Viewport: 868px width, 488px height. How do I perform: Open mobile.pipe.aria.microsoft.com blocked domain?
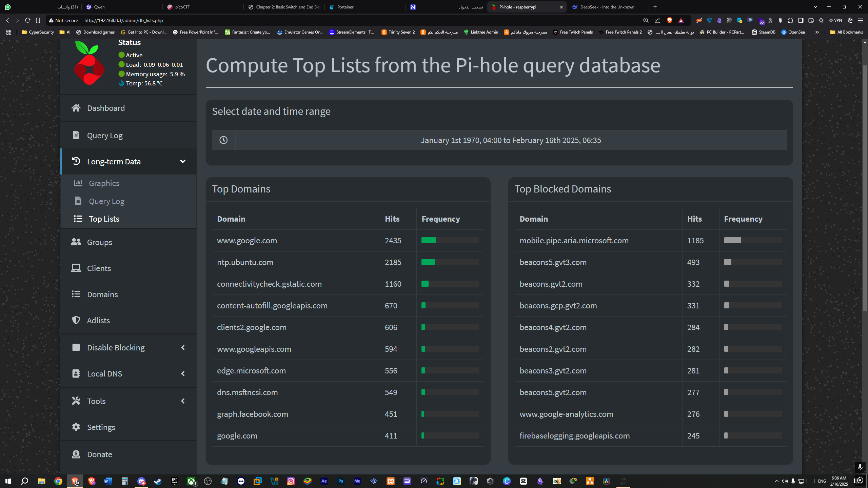click(574, 240)
